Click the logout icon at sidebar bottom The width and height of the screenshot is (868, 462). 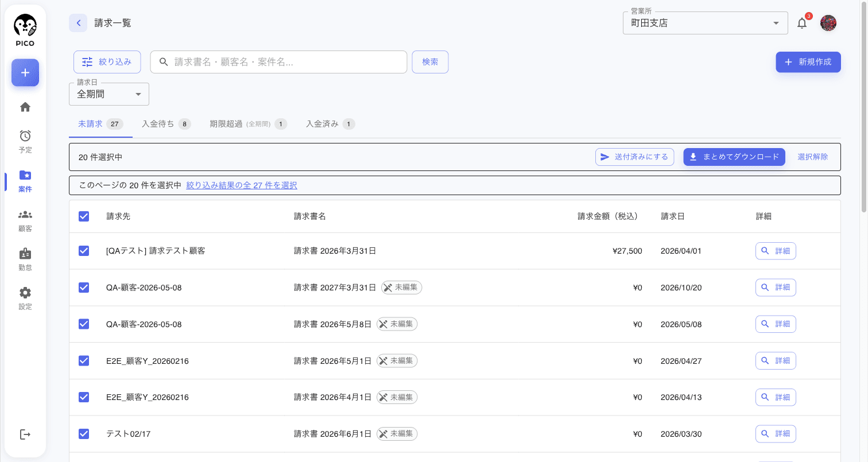click(x=25, y=434)
